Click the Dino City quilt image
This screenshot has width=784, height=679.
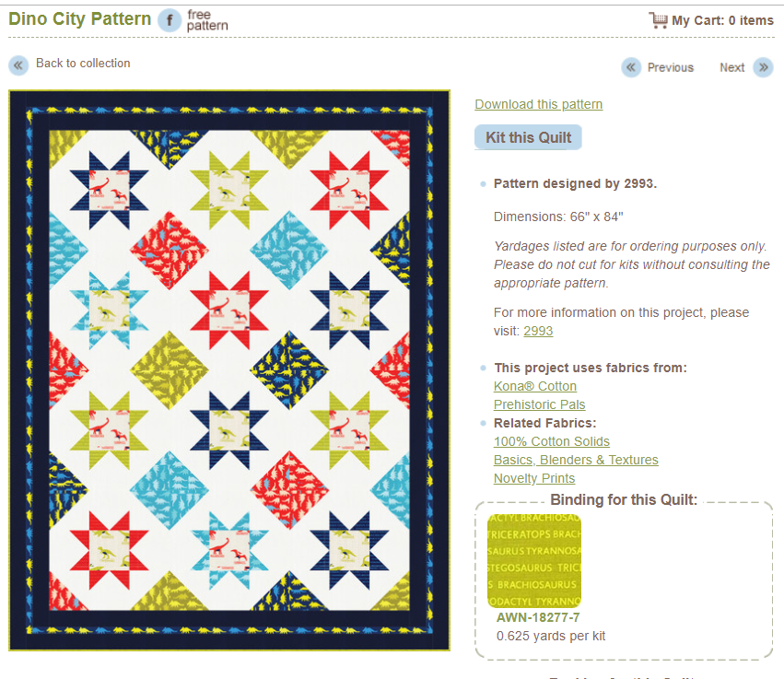pyautogui.click(x=229, y=370)
